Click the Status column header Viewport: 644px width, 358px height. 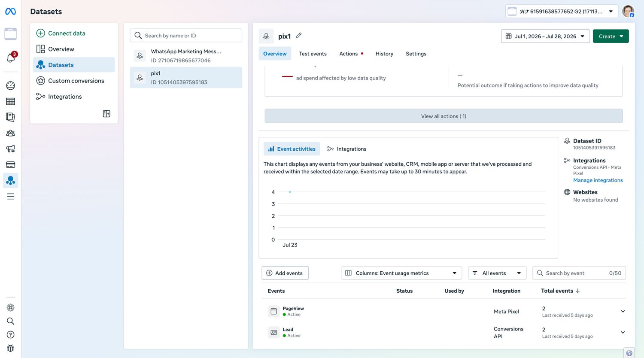click(x=404, y=291)
